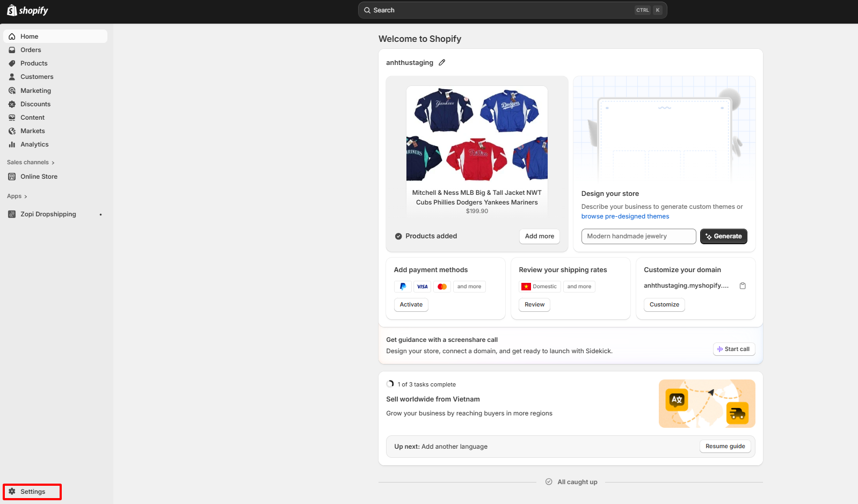Open the Orders menu item

pos(31,50)
